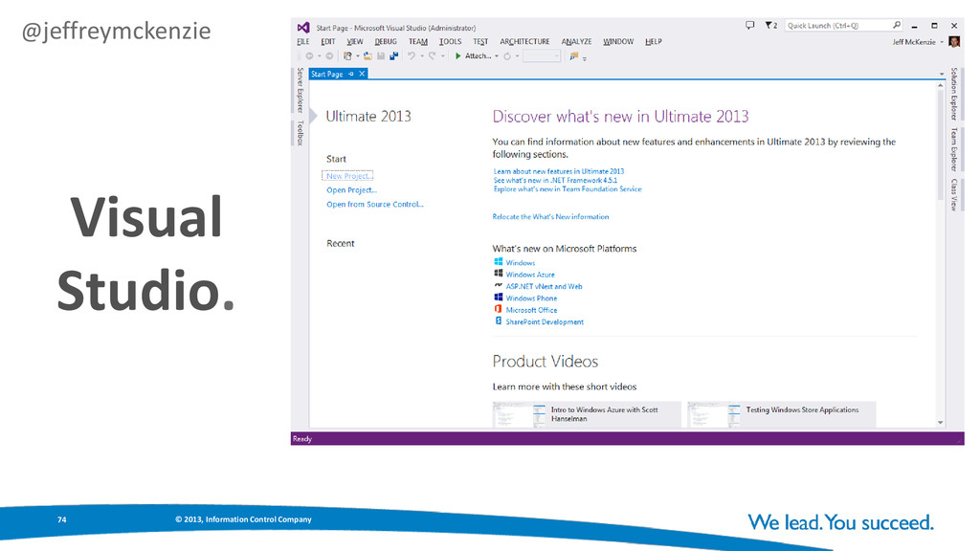
Task: Click the Navigate Forward toolbar icon
Action: pos(329,56)
